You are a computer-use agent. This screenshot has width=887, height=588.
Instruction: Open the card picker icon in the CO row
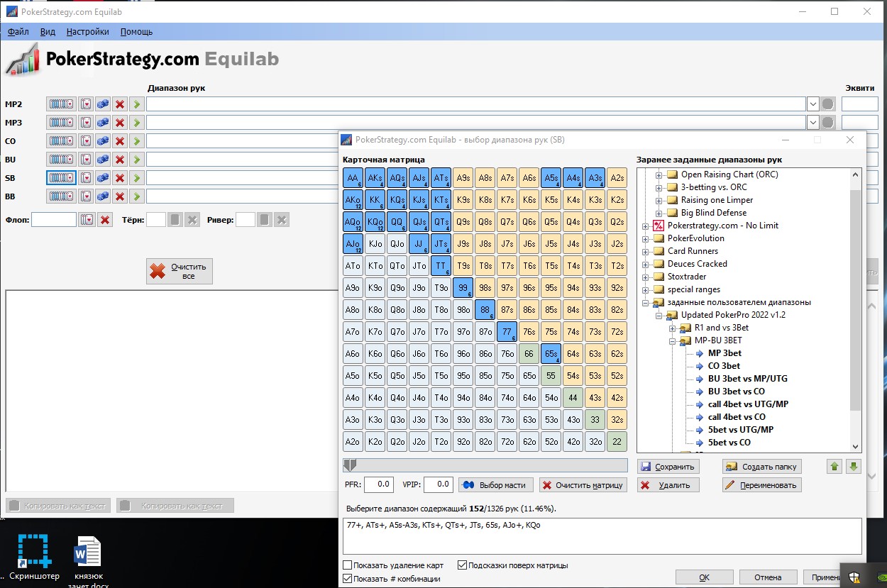(86, 141)
